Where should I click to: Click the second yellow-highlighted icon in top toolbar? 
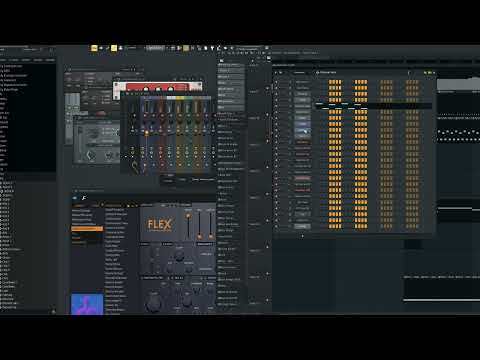point(114,48)
